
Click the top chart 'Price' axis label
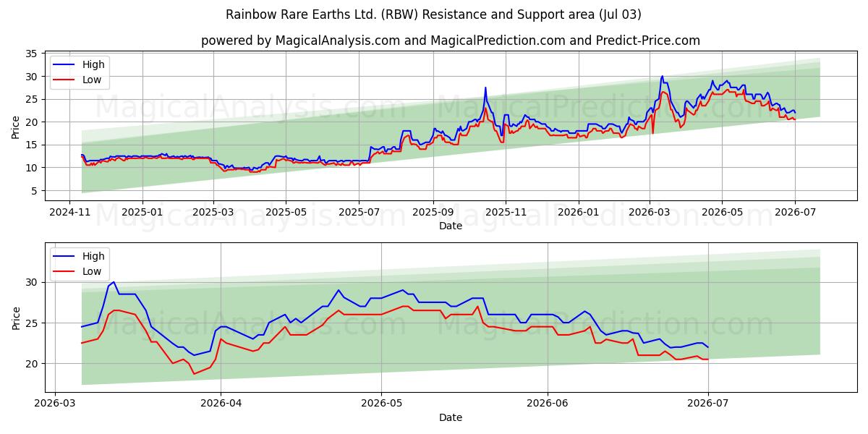pos(17,126)
